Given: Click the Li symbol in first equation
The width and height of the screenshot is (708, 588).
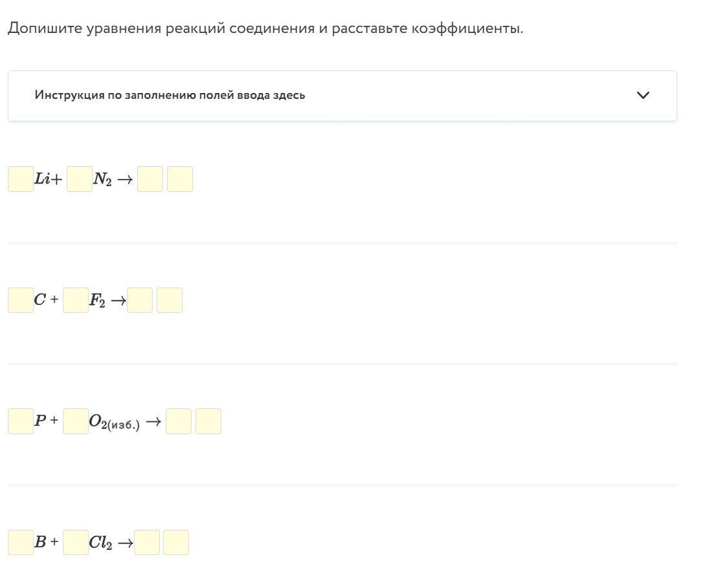Looking at the screenshot, I should (42, 179).
